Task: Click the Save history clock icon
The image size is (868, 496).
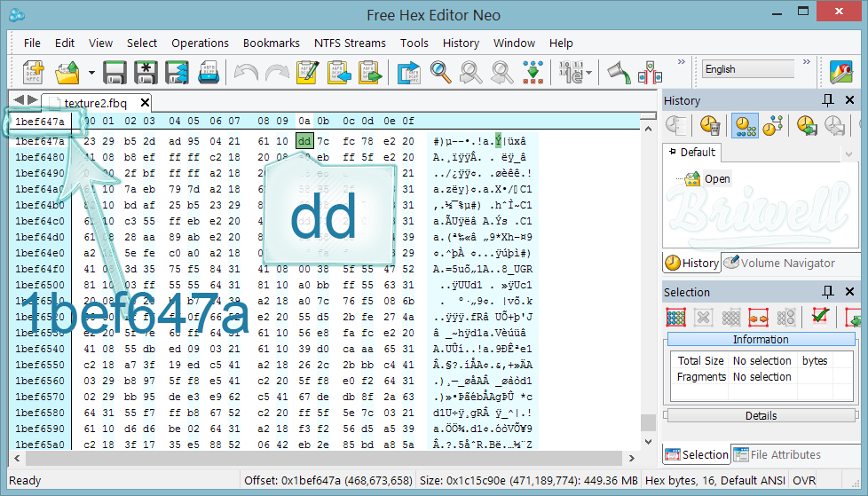Action: [807, 125]
